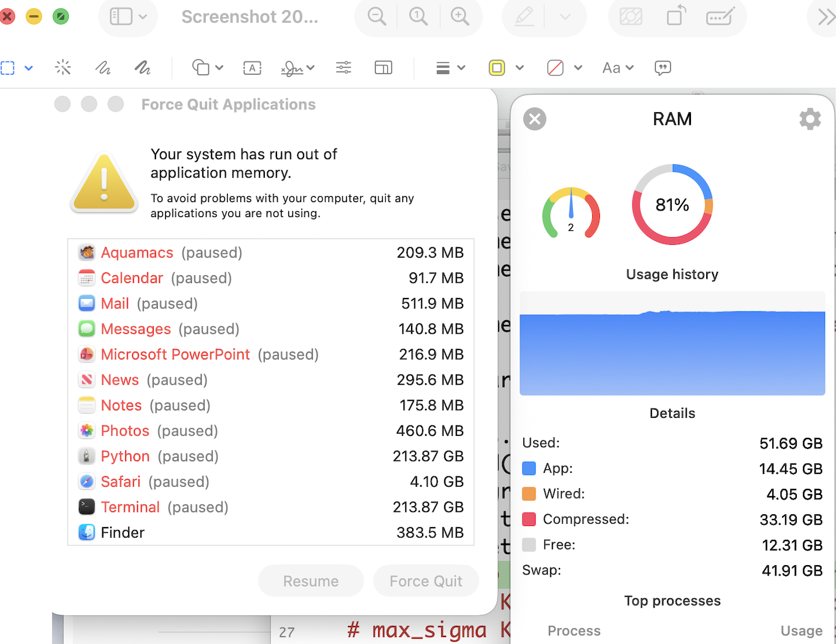Screen dimensions: 836x644
Task: Click the Sign signature tool
Action: point(292,68)
